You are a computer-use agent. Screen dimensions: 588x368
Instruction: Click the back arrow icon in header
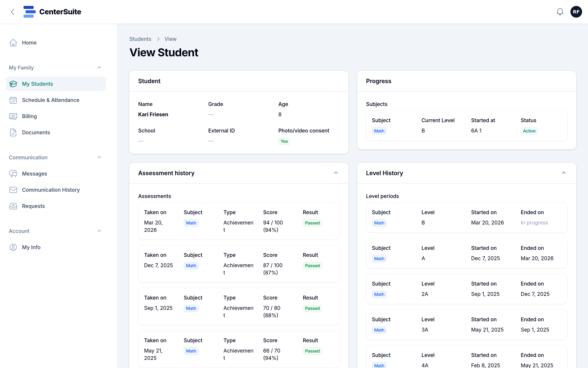click(x=13, y=12)
